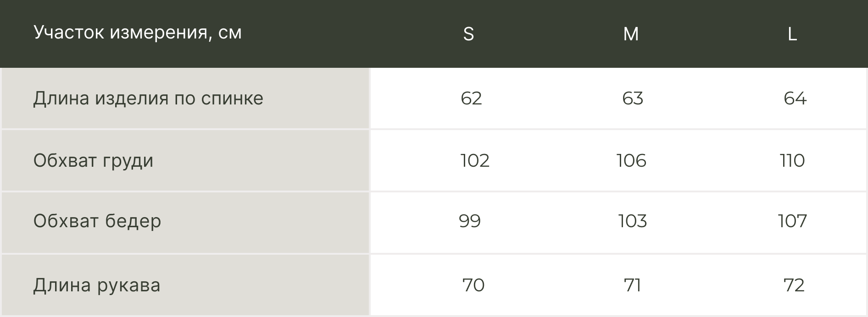
Task: Click value 64 for size L
Action: point(795,98)
